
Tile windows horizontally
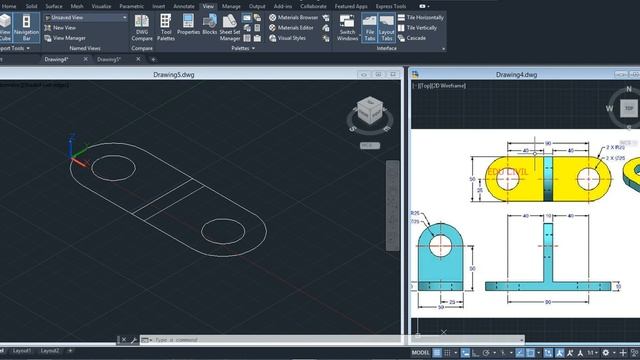(421, 18)
